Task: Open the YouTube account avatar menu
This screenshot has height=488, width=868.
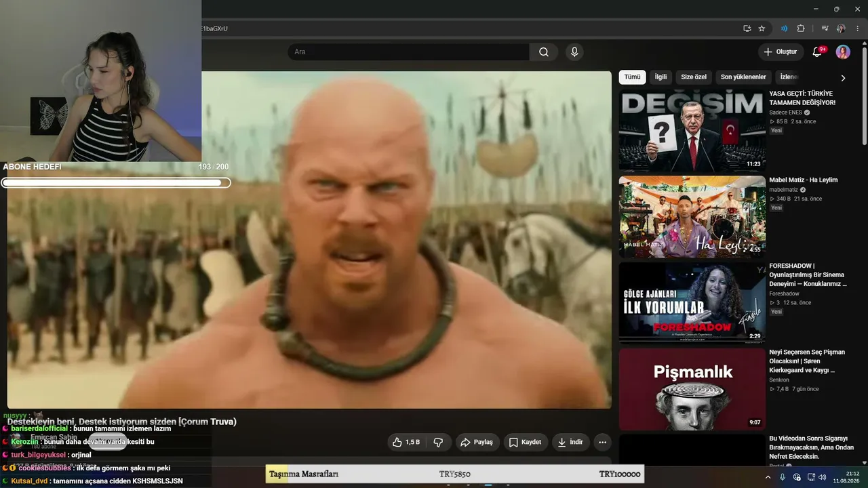Action: tap(843, 52)
